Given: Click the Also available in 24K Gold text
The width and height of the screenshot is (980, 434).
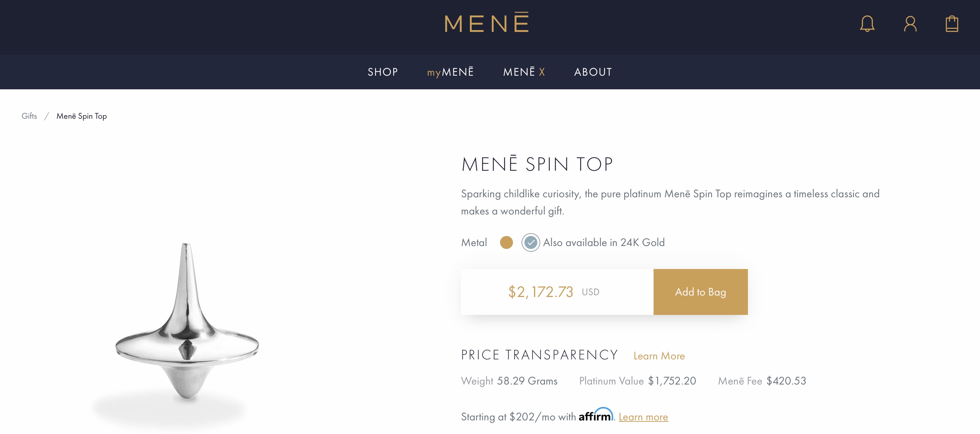Looking at the screenshot, I should click(603, 242).
